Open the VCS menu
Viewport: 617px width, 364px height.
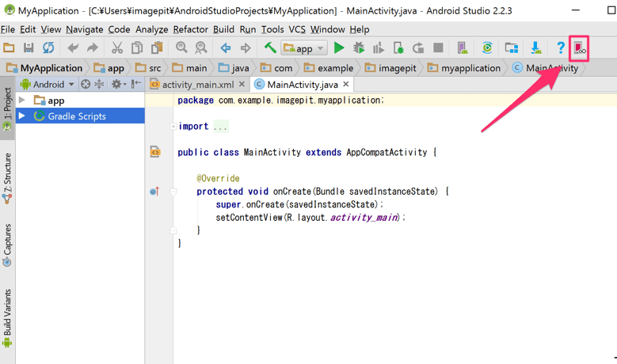pos(297,29)
